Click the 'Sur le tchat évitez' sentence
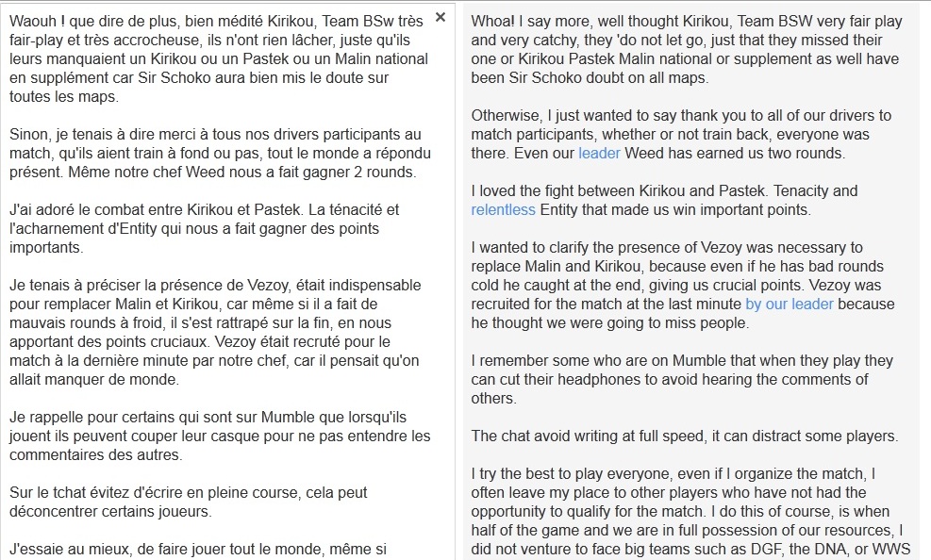 (x=189, y=502)
